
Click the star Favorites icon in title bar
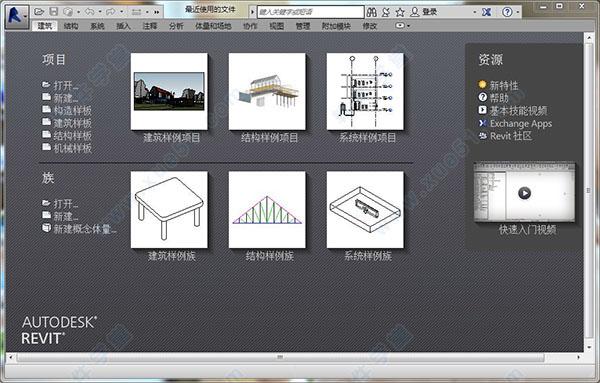(x=400, y=12)
